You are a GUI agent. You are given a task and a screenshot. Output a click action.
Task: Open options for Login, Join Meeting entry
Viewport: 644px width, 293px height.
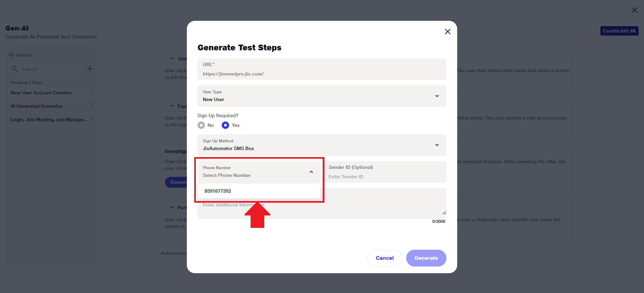pyautogui.click(x=92, y=119)
